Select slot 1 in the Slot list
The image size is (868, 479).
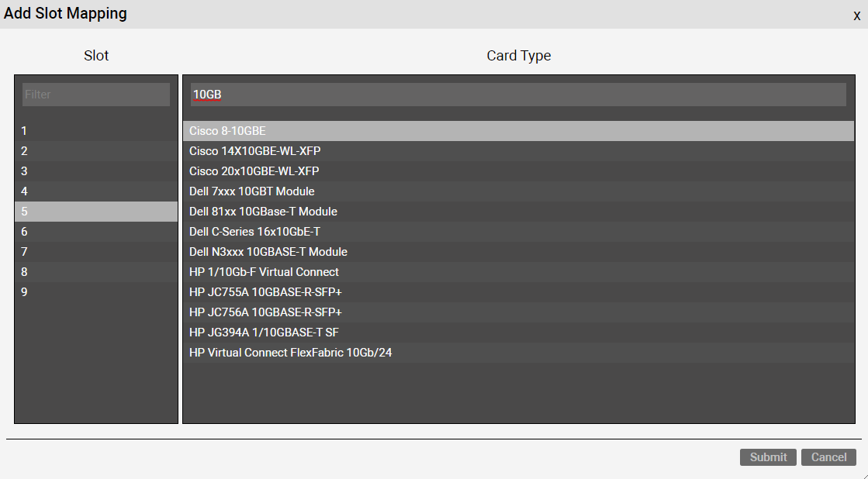click(96, 131)
